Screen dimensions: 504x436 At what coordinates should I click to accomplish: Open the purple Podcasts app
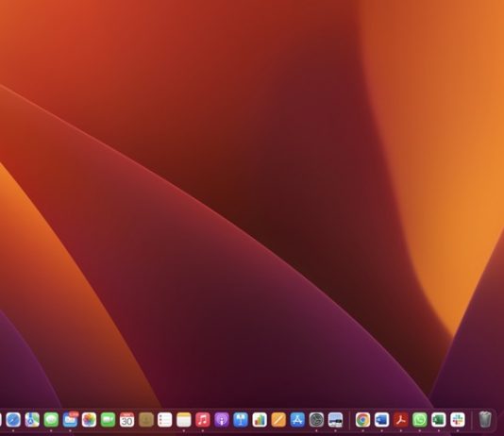tap(222, 420)
